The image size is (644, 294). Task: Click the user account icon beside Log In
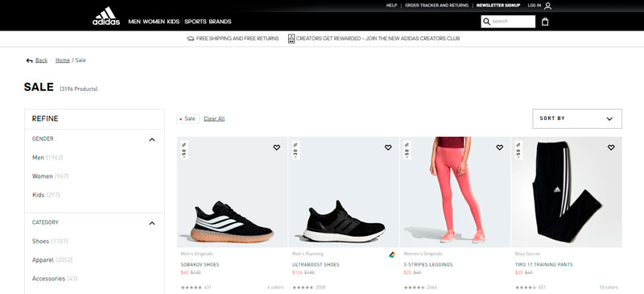[548, 6]
